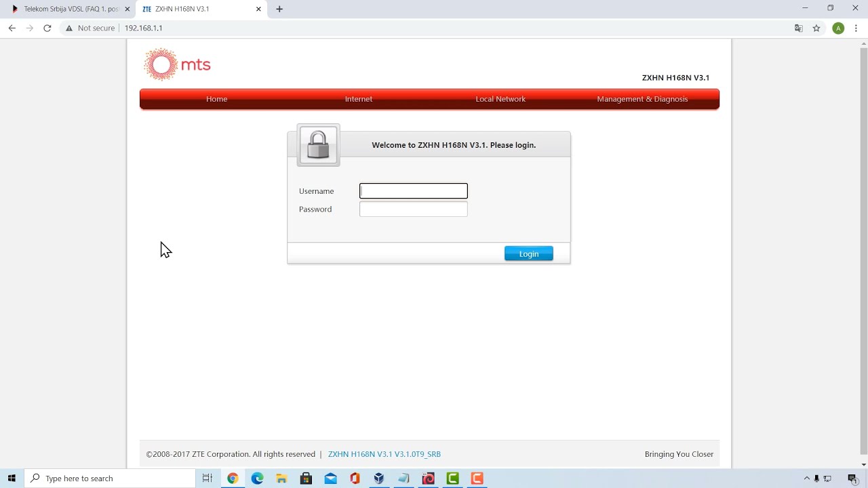This screenshot has width=868, height=488.
Task: Close the Telekom Srbija VDSL tab
Action: [x=127, y=9]
